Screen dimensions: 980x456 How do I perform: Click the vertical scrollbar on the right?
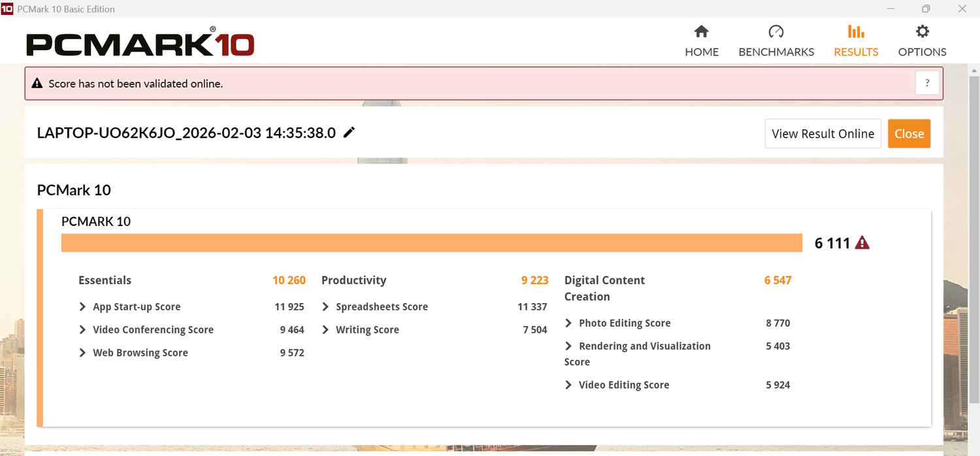click(x=974, y=261)
